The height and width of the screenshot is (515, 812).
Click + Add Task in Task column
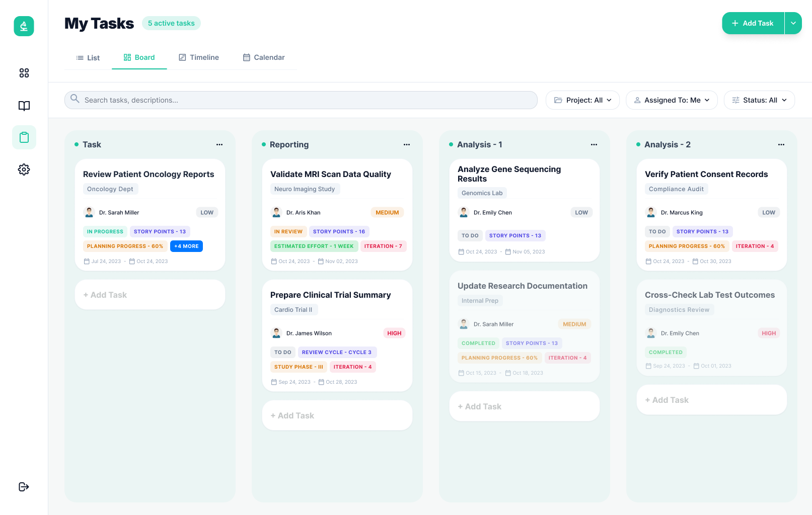[x=150, y=295]
